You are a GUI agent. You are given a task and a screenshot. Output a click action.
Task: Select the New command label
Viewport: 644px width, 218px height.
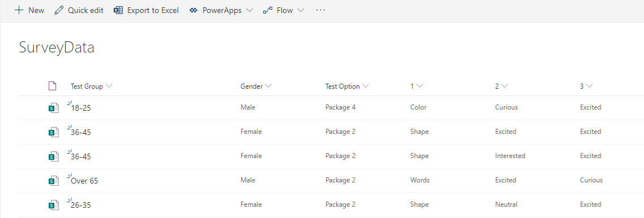pos(36,11)
